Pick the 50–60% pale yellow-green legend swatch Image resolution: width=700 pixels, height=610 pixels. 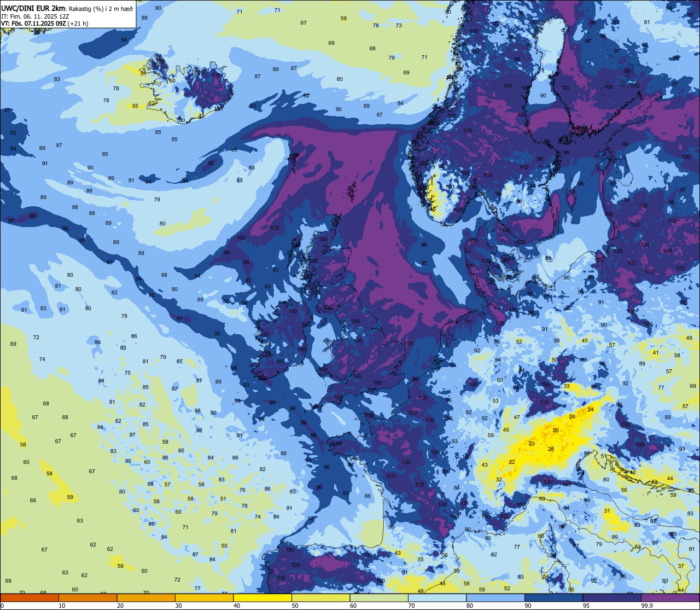(320, 598)
